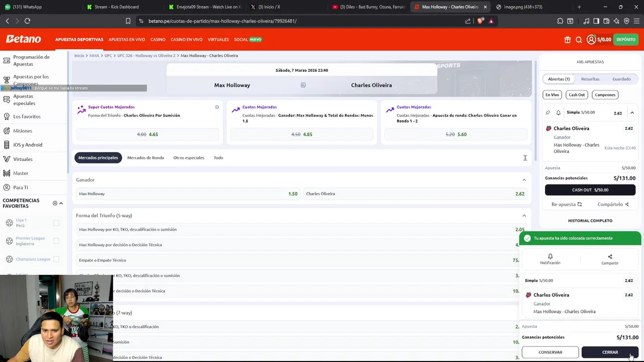Tap the Compartir share icon in popup

(610, 259)
